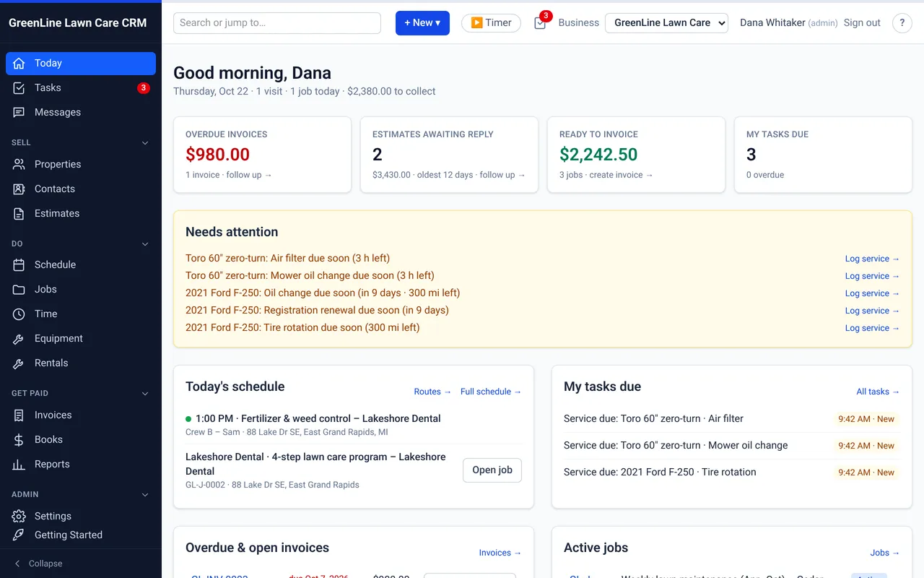
Task: Open the Tasks checklist icon in sidebar
Action: pyautogui.click(x=19, y=88)
